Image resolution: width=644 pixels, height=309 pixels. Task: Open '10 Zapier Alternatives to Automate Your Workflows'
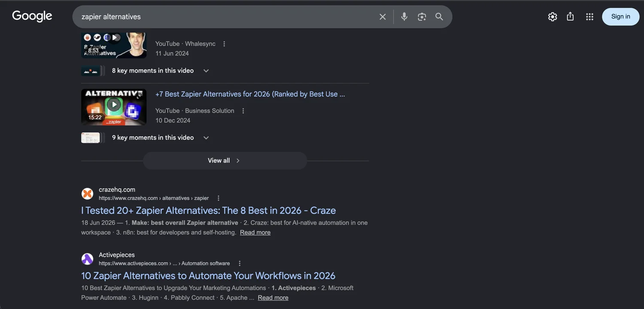208,276
